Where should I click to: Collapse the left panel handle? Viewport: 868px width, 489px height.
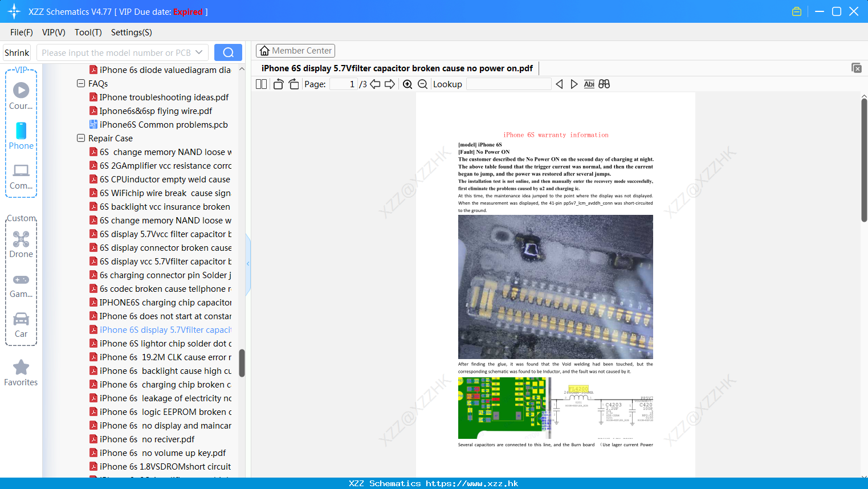(248, 264)
